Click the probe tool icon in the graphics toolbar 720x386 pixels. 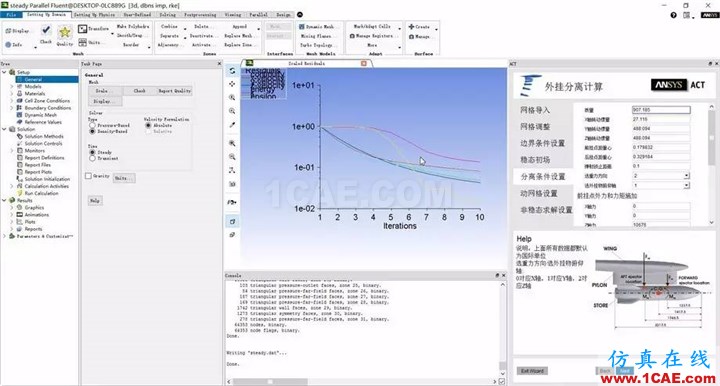232,125
